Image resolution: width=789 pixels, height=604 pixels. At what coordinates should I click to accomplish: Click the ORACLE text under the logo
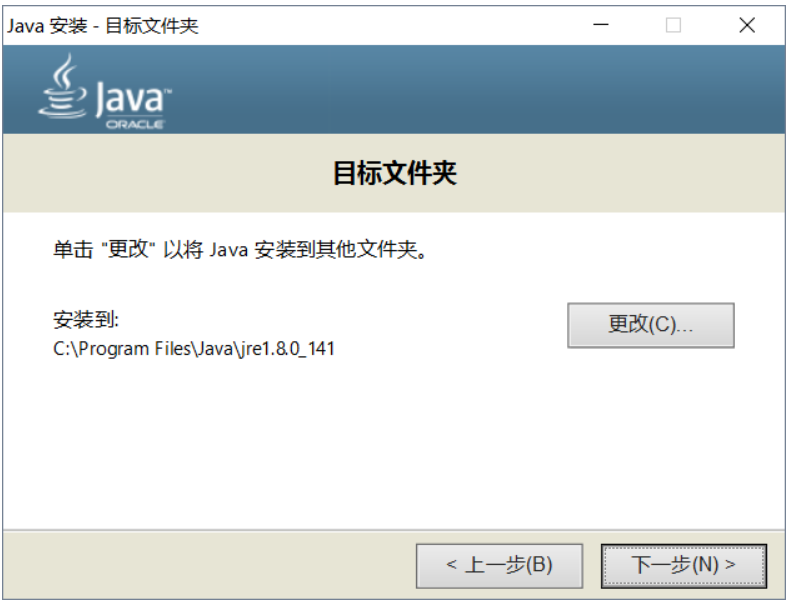(134, 125)
